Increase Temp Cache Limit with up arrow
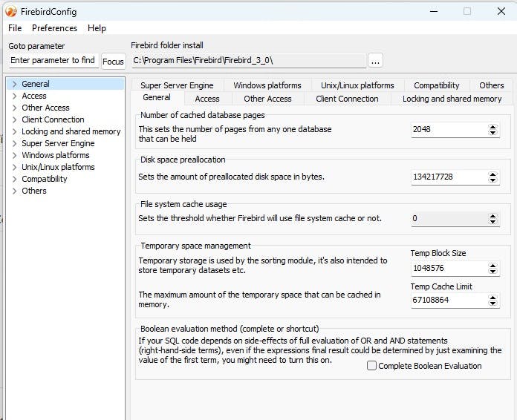Image resolution: width=517 pixels, height=420 pixels. click(492, 298)
